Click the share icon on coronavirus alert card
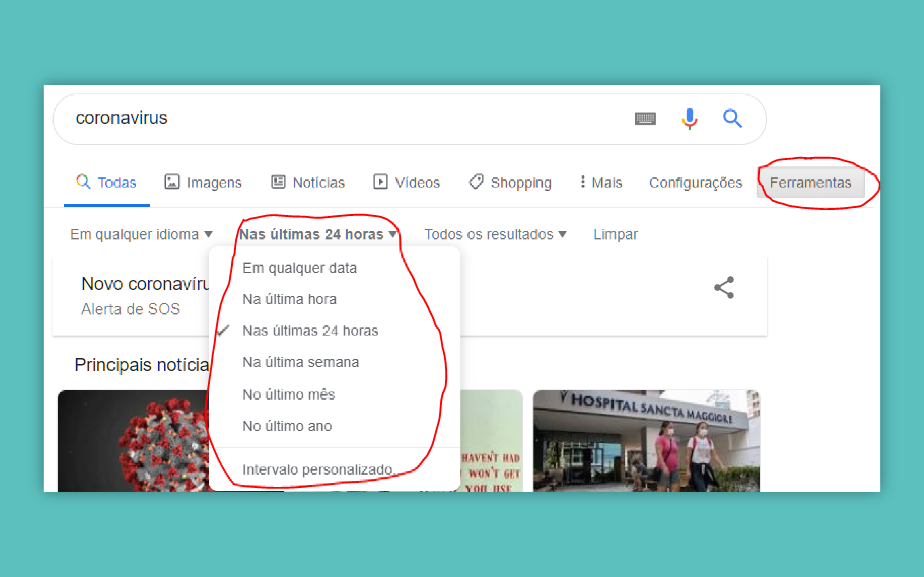The image size is (924, 577). point(724,287)
